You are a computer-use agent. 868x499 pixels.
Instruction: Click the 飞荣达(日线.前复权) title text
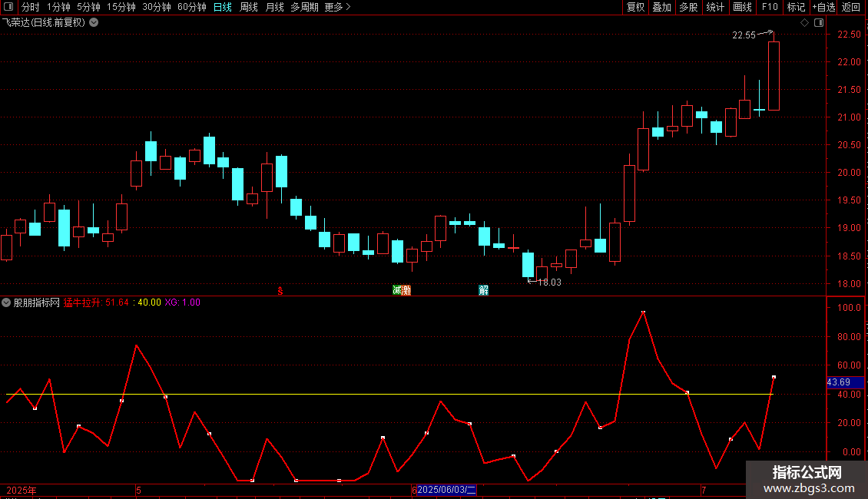click(44, 23)
